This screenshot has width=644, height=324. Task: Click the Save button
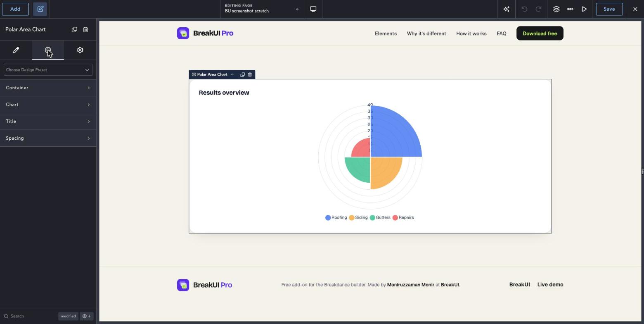point(609,9)
